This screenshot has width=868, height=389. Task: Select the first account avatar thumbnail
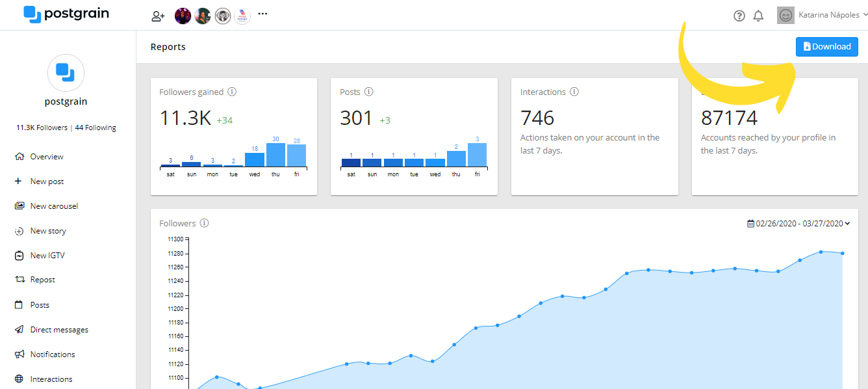[x=183, y=16]
